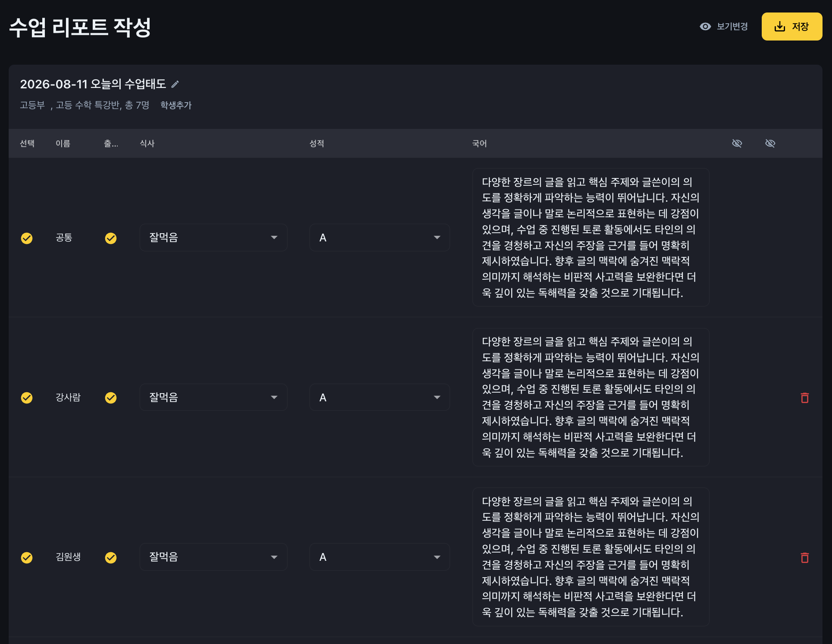
Task: Open the 잘먹음 meal dropdown for 공통
Action: coord(213,238)
